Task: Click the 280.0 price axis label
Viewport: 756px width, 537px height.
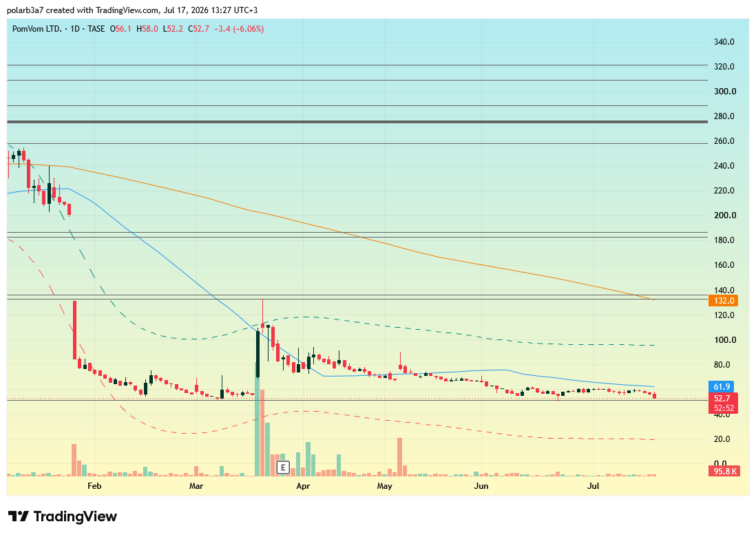Action: [x=724, y=116]
